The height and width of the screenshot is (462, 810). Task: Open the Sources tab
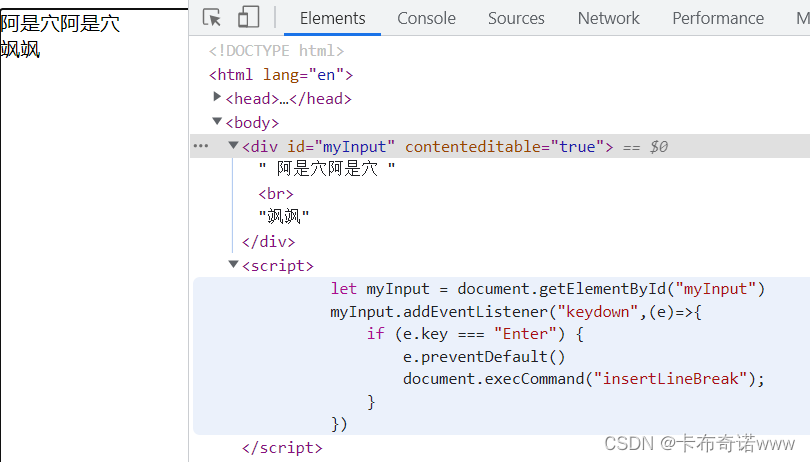point(516,18)
